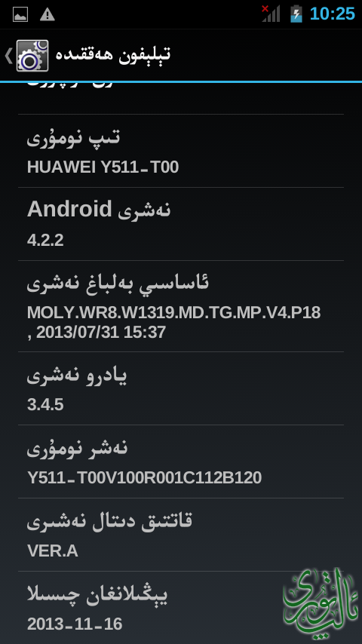Tap the 10:25 clock in status bar
Image resolution: width=362 pixels, height=644 pixels.
pos(332,14)
